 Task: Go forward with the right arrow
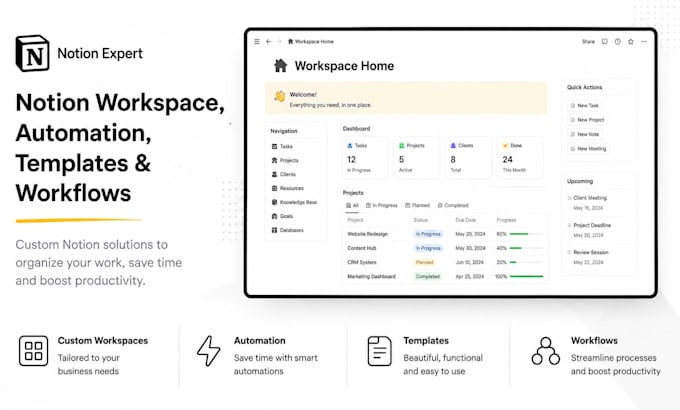pyautogui.click(x=279, y=42)
